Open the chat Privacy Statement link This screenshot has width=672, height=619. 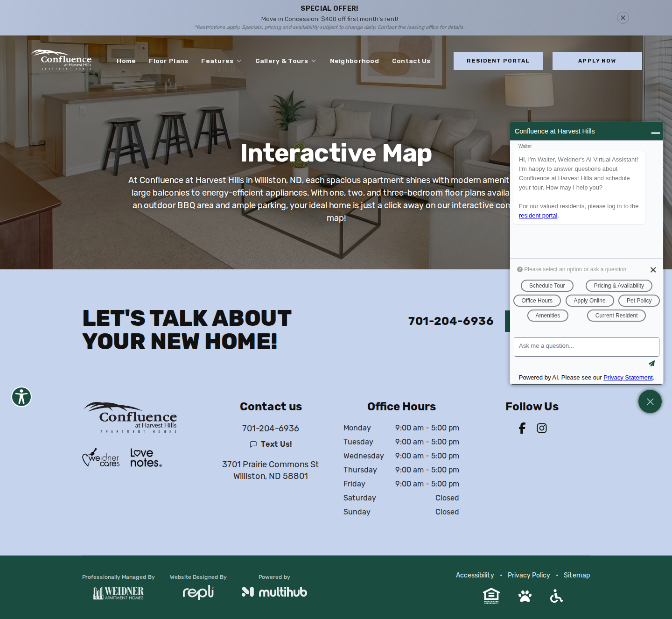click(628, 378)
